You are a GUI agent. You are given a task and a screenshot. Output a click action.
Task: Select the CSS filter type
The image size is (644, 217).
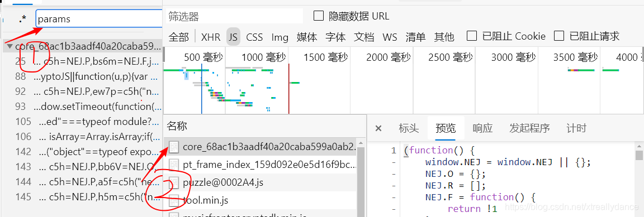[x=254, y=37]
